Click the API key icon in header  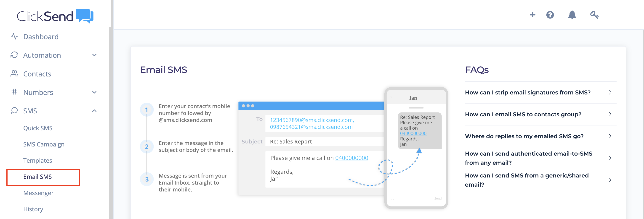point(594,15)
